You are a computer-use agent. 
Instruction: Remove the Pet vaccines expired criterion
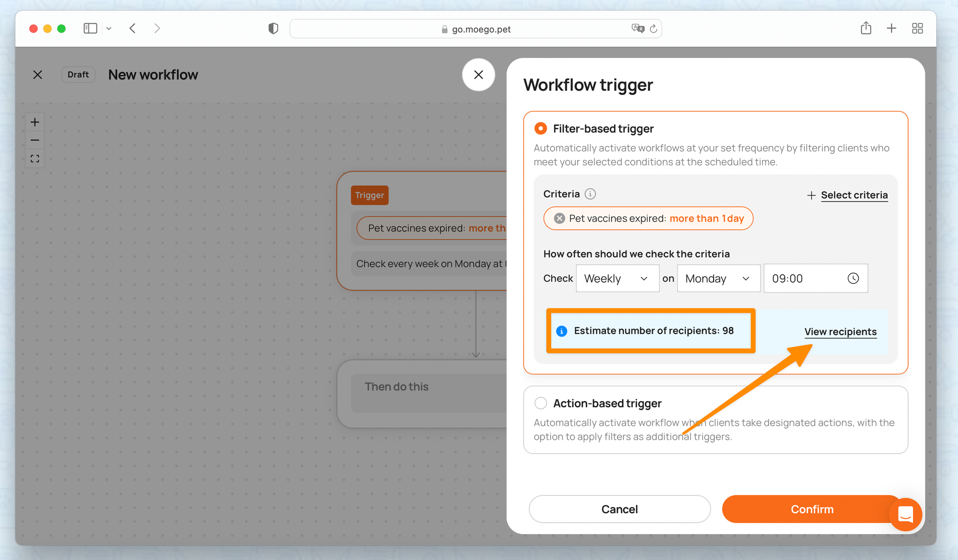(559, 219)
